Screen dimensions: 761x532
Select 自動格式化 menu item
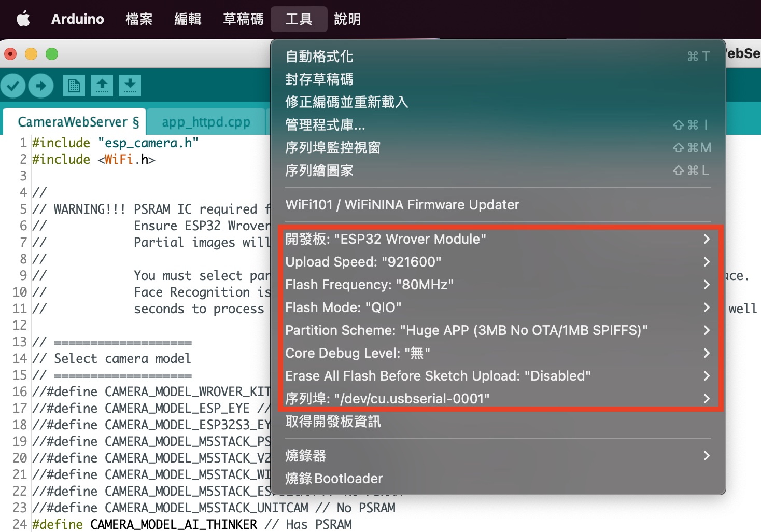pyautogui.click(x=498, y=57)
